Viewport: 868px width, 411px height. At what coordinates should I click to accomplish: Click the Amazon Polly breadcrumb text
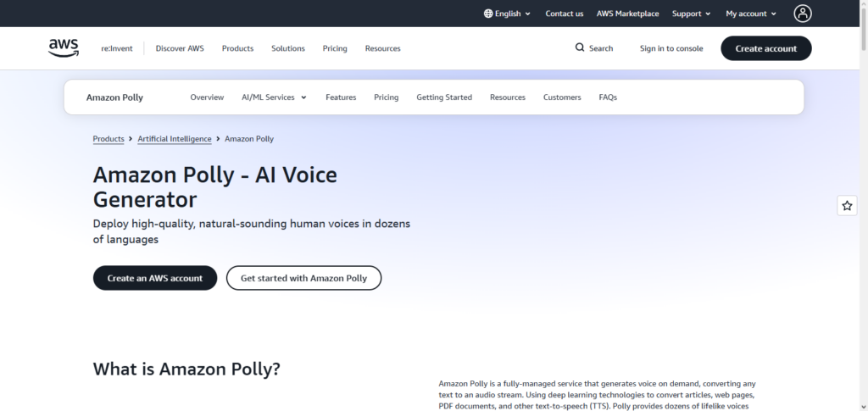click(x=249, y=139)
